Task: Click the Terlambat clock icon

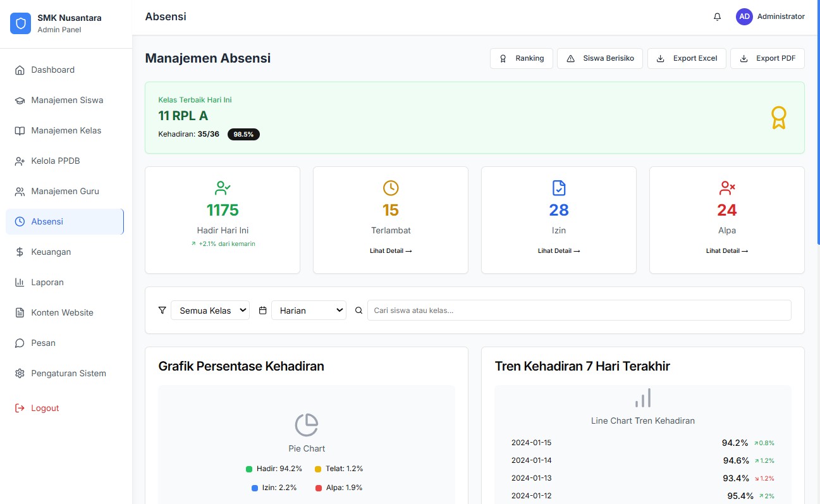Action: [391, 188]
